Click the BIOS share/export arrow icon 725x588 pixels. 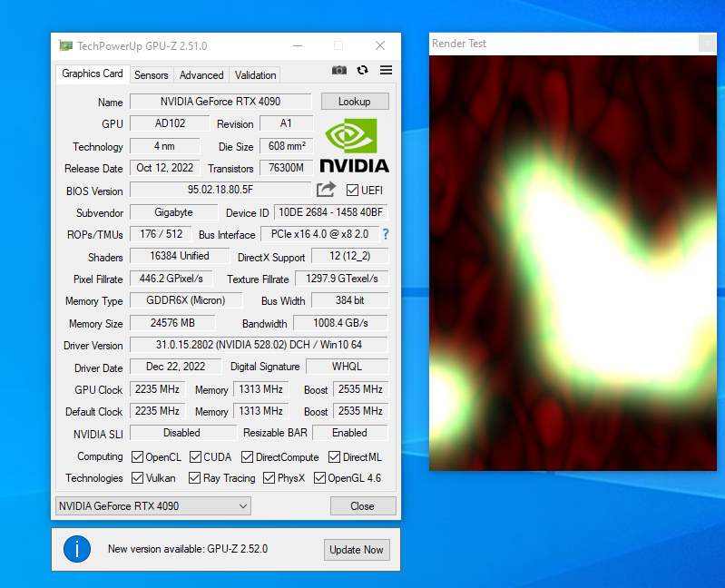327,190
